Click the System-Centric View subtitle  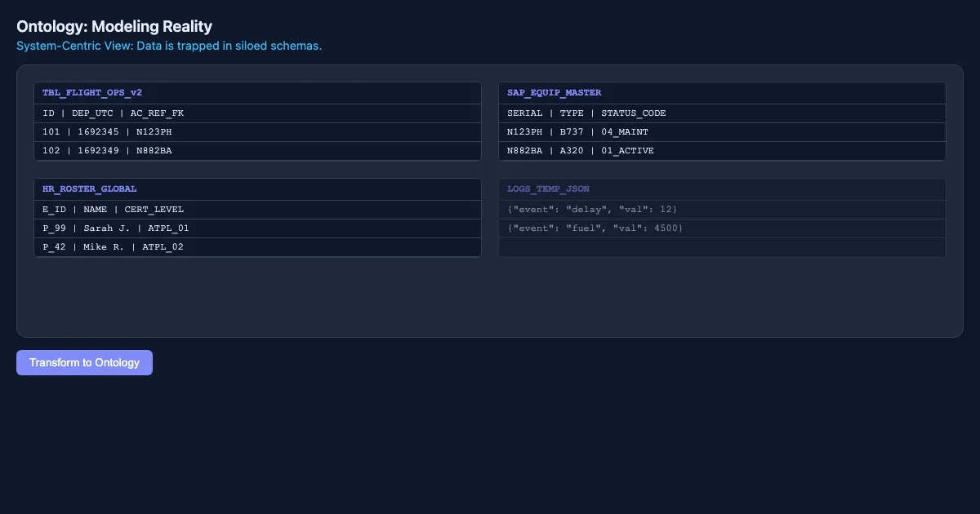tap(169, 46)
